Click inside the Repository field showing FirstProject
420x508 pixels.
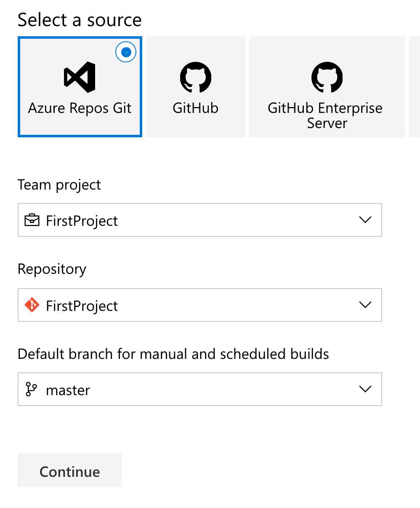tap(168, 305)
